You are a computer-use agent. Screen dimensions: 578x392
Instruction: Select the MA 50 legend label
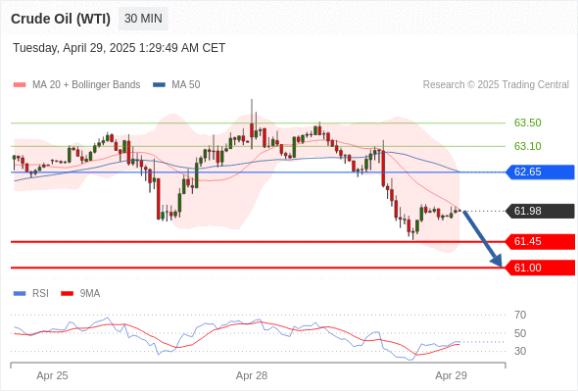186,85
